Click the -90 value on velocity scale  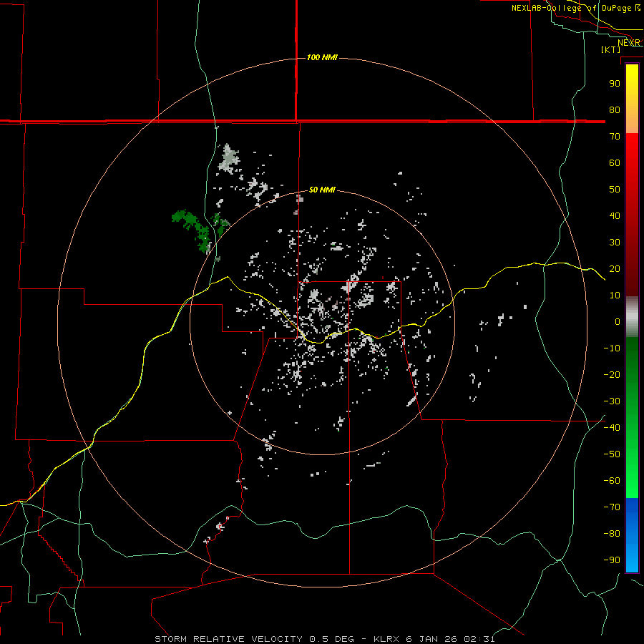[612, 560]
